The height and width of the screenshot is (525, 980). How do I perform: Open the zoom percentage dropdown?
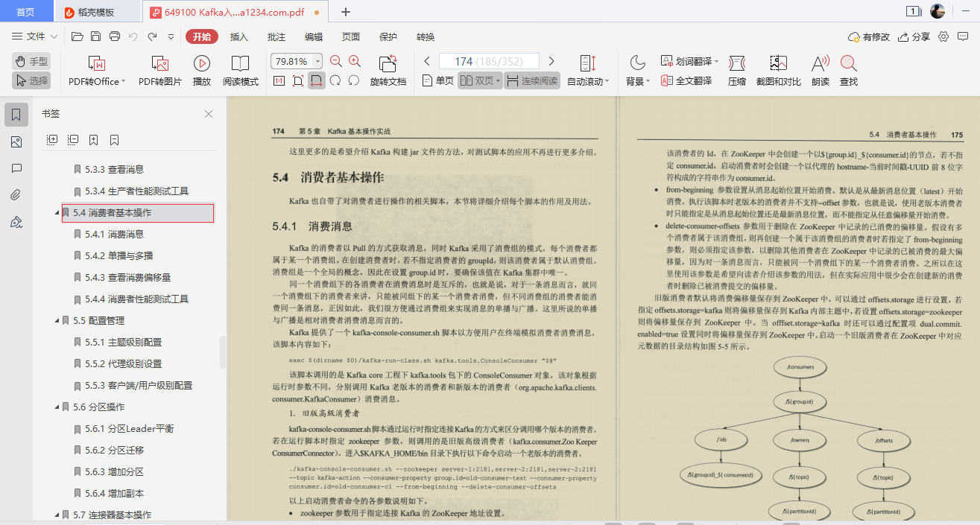[316, 60]
